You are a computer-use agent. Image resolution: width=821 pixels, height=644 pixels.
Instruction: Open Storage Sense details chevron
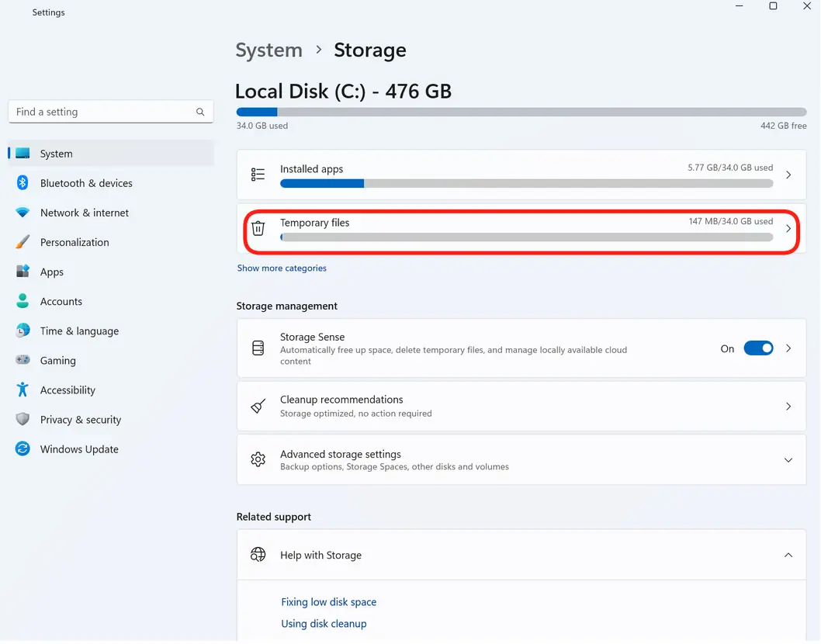(788, 348)
